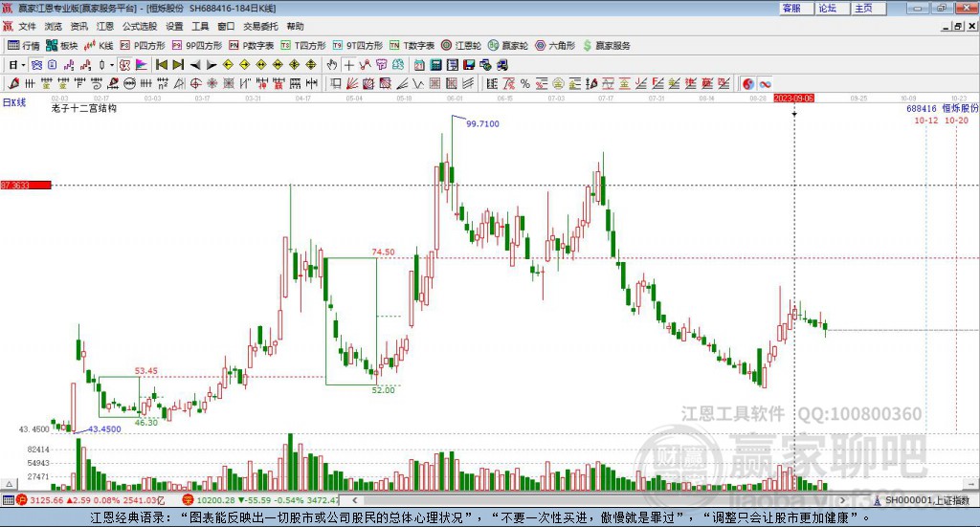
Task: Open the 帮助 menu
Action: coord(295,26)
